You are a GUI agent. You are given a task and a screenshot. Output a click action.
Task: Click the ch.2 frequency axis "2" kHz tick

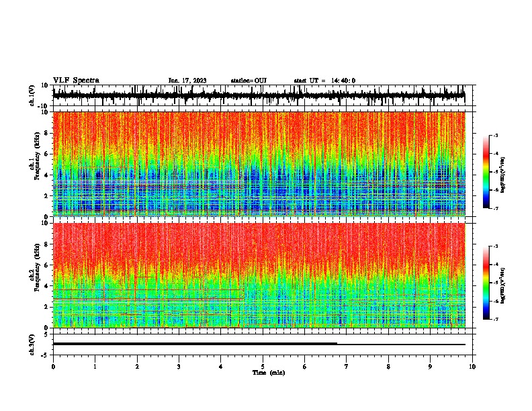click(x=46, y=307)
